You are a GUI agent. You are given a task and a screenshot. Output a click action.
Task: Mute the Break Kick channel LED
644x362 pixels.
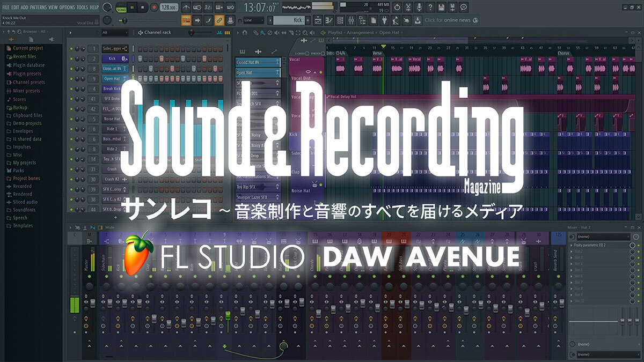[71, 88]
